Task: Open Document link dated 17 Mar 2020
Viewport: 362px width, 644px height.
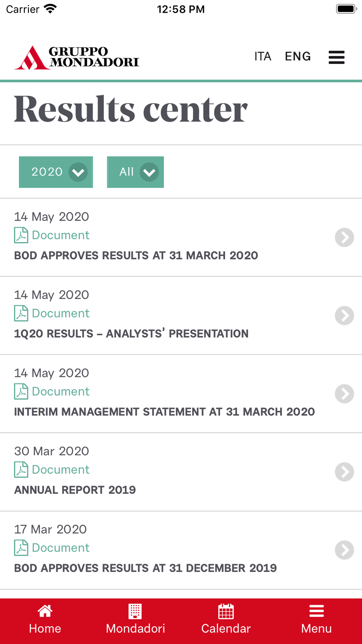Action: coord(60,548)
